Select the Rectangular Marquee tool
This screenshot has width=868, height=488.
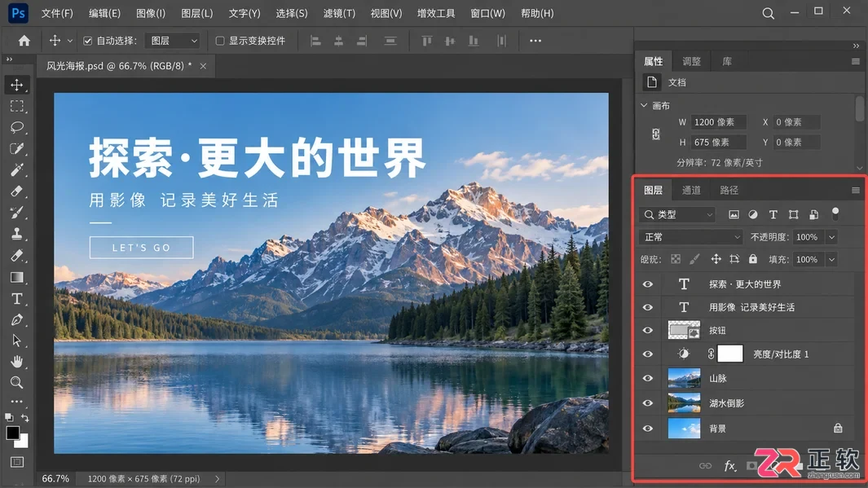(x=16, y=106)
